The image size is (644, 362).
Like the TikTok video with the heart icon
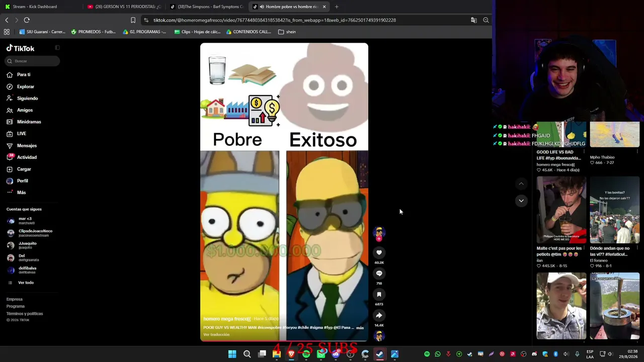[379, 252]
